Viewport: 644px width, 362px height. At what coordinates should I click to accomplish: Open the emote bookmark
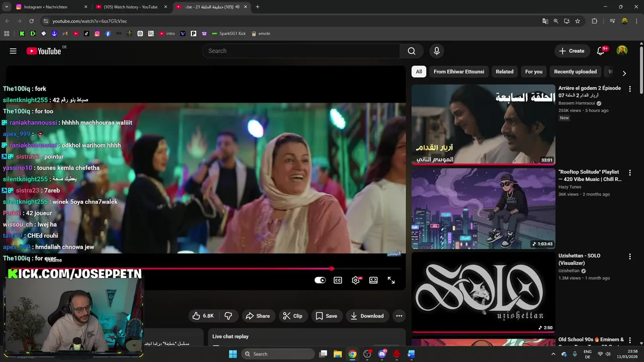tap(261, 34)
